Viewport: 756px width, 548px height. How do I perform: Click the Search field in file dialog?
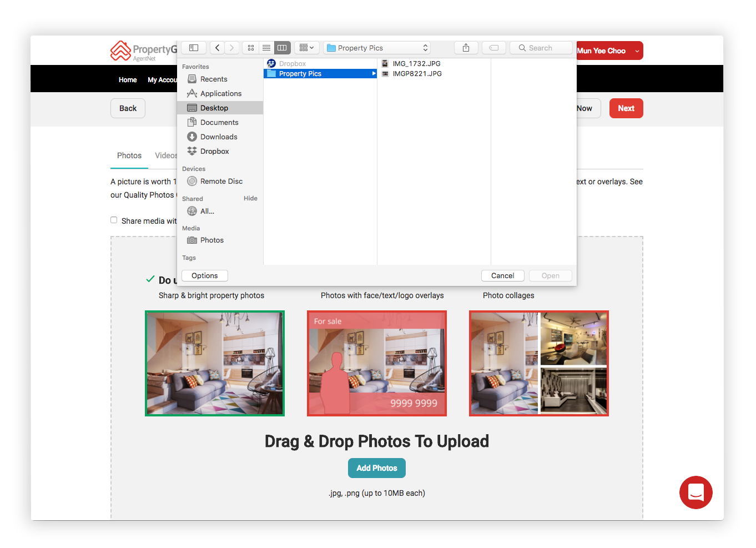541,48
